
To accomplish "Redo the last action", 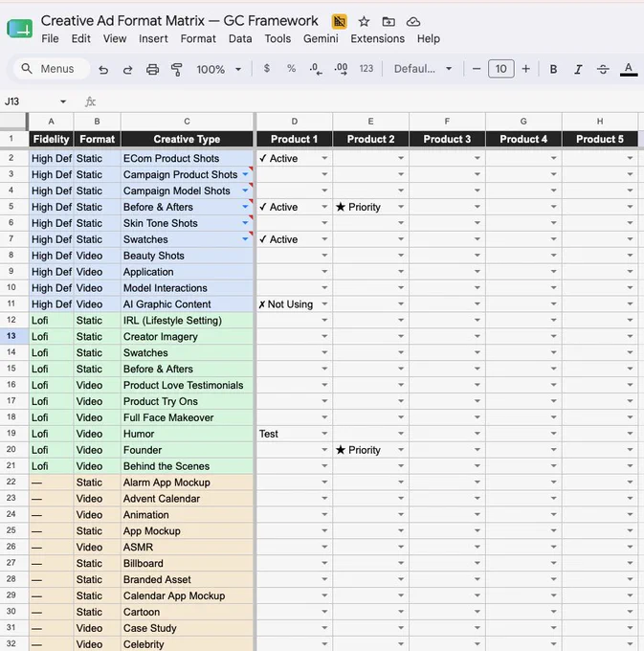I will (x=128, y=69).
